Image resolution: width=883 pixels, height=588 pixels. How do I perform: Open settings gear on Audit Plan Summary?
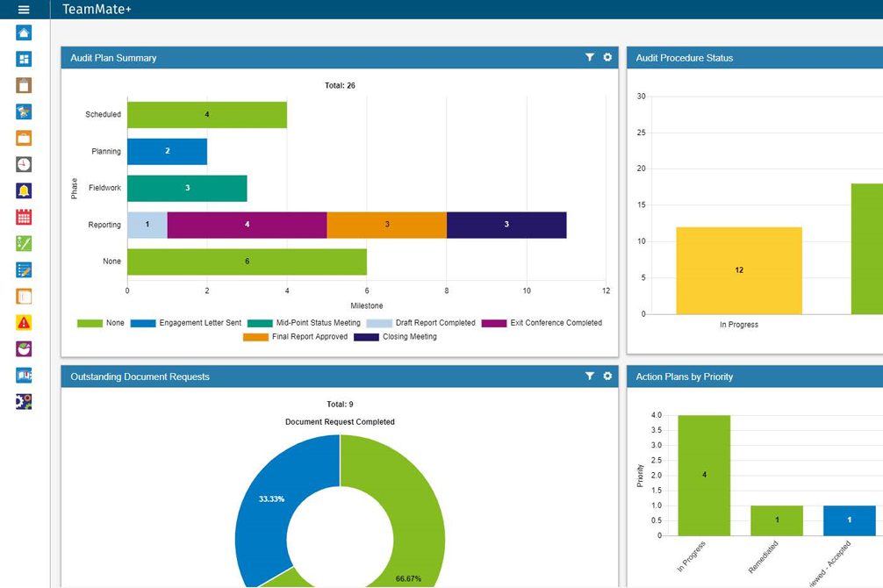click(607, 57)
